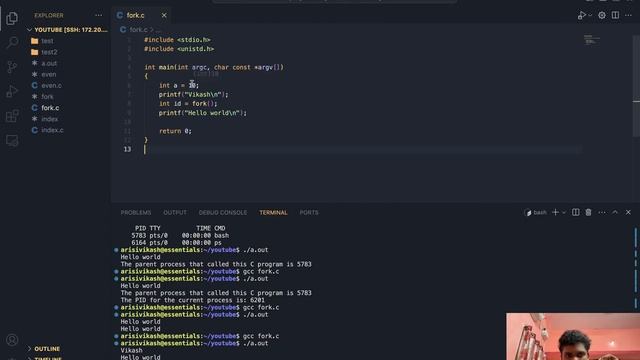Select the a.out file
Viewport: 640px width, 360px height.
click(49, 63)
